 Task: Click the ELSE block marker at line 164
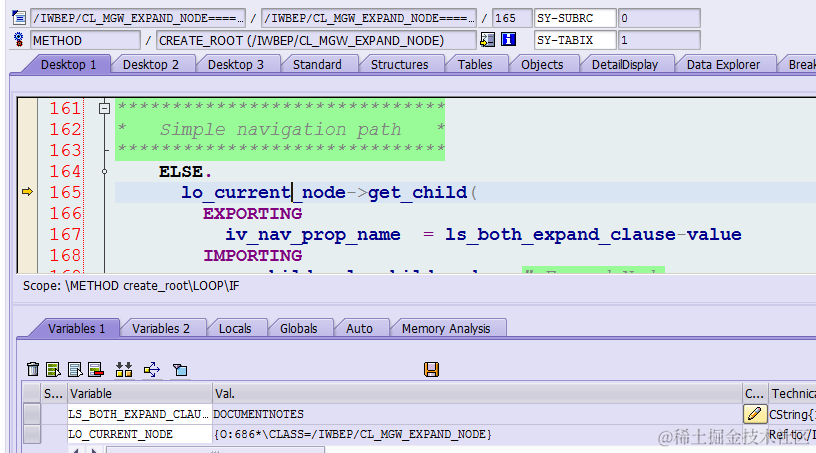point(105,171)
